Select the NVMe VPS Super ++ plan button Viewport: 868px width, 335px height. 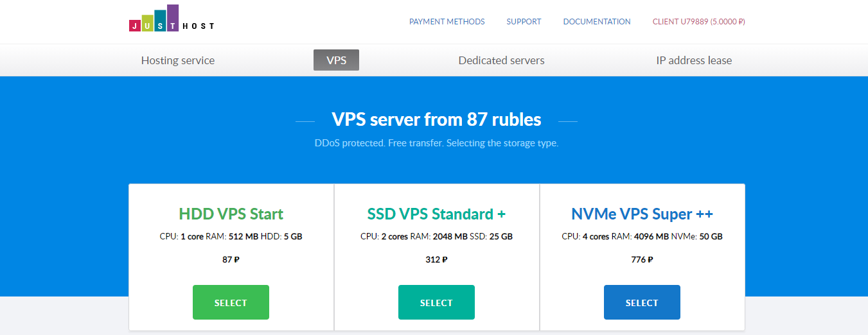coord(642,302)
